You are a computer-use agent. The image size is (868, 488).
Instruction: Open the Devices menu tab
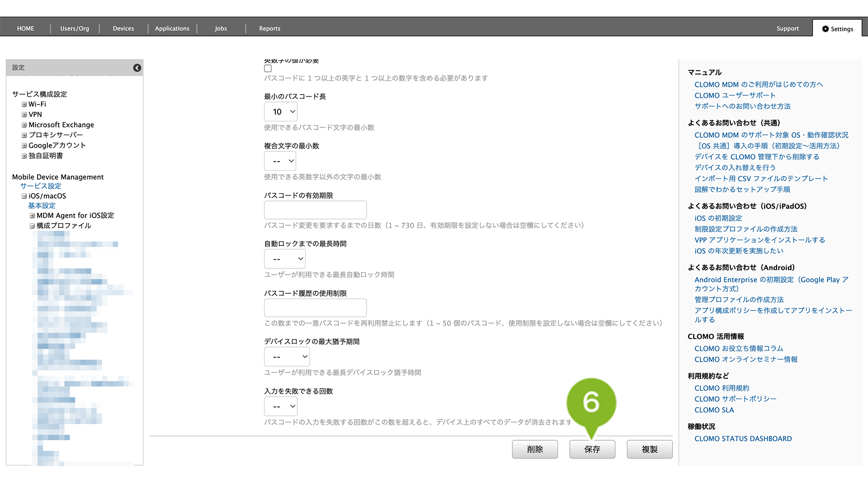pyautogui.click(x=123, y=28)
